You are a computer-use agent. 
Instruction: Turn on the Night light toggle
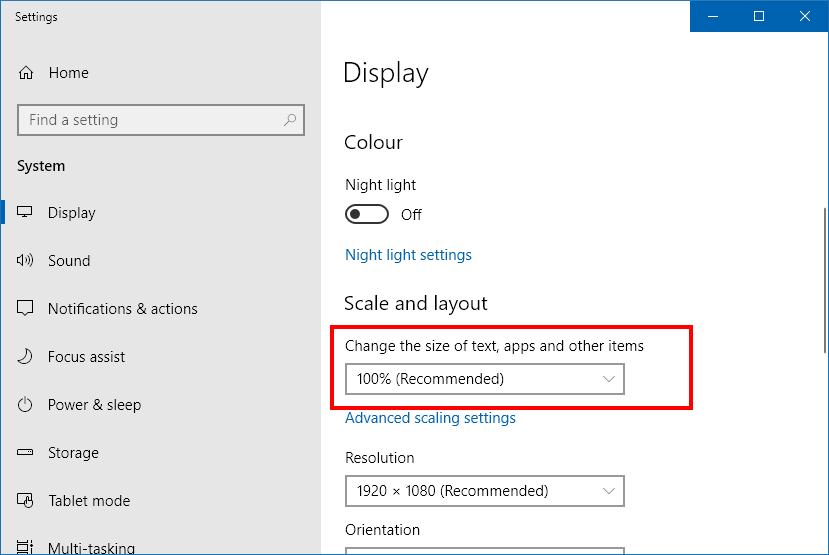[367, 214]
